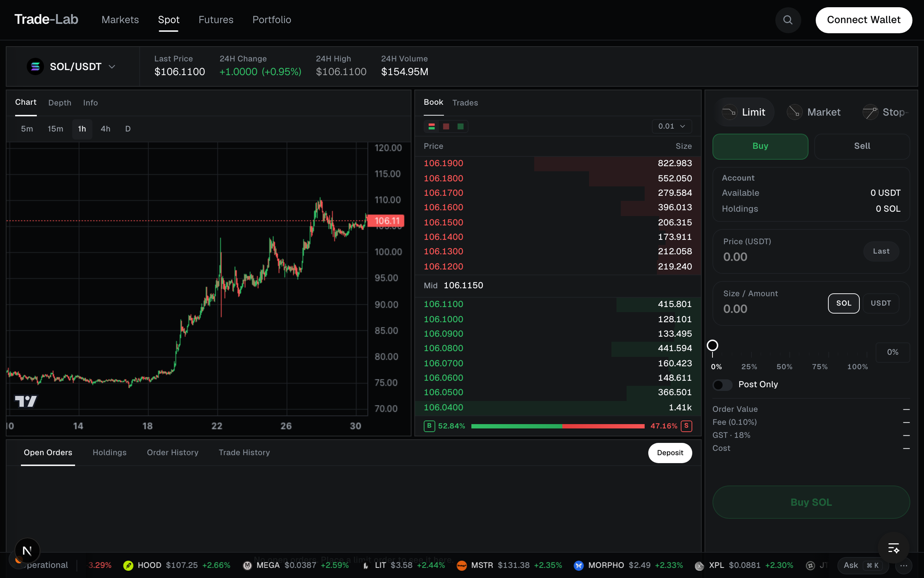Go to Futures in top navigation
The width and height of the screenshot is (924, 578).
216,20
